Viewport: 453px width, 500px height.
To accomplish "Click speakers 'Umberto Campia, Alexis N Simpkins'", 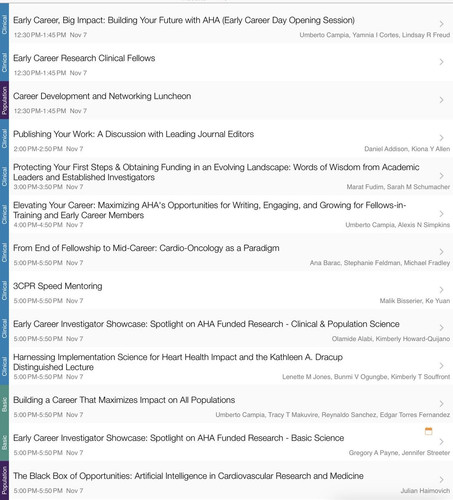I will click(397, 225).
